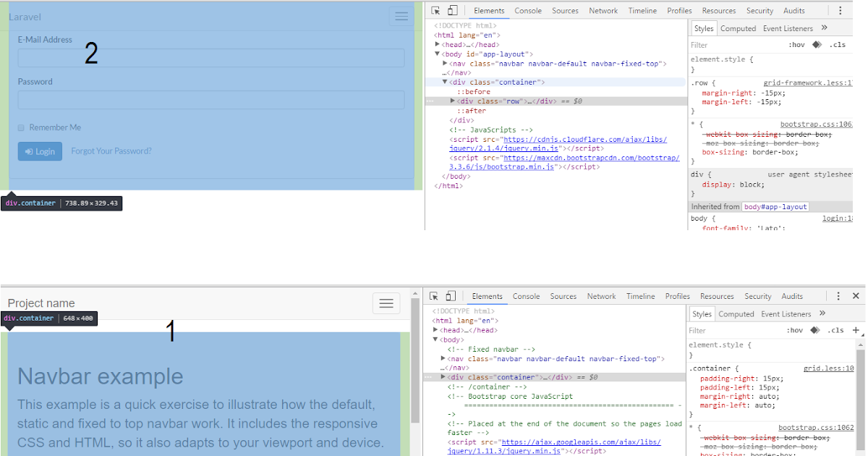Viewport: 868px width, 456px height.
Task: Open bootstrap.css:1062 link in Project name DevTools
Action: [816, 428]
